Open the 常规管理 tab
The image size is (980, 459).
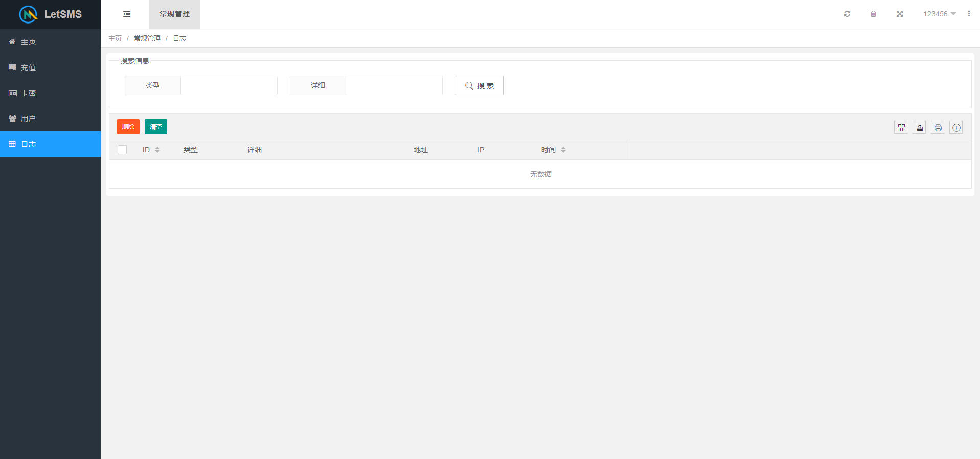coord(175,14)
